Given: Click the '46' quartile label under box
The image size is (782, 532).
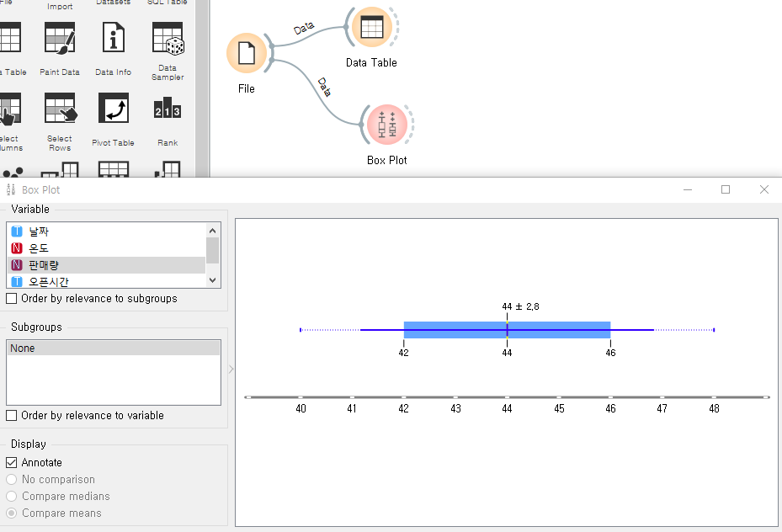Looking at the screenshot, I should (610, 353).
